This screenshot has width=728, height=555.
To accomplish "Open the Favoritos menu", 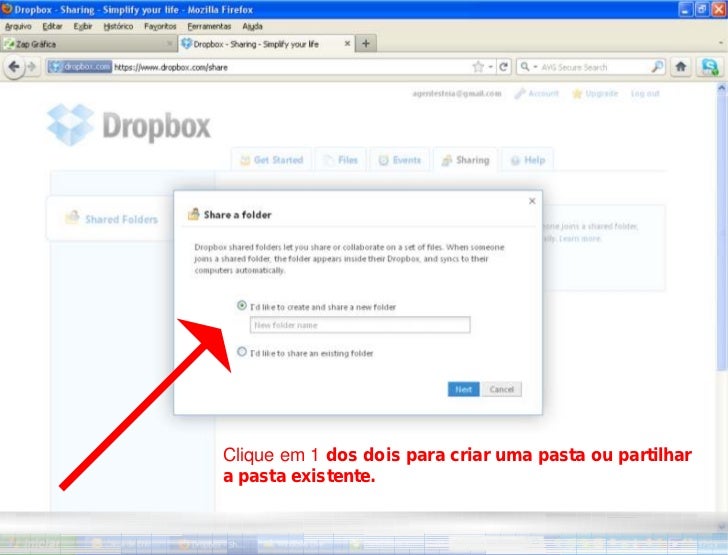I will tap(160, 26).
